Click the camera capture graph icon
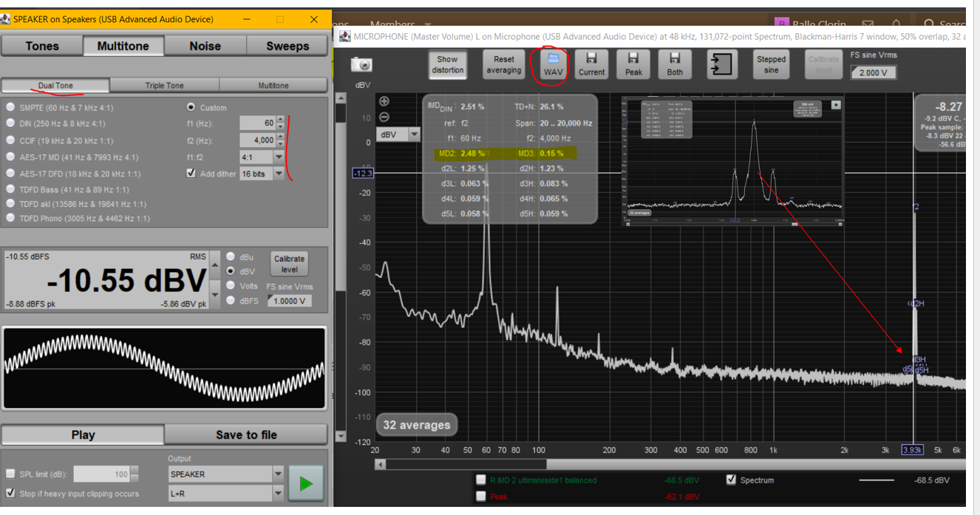Screen dimensions: 980x515 tap(362, 65)
